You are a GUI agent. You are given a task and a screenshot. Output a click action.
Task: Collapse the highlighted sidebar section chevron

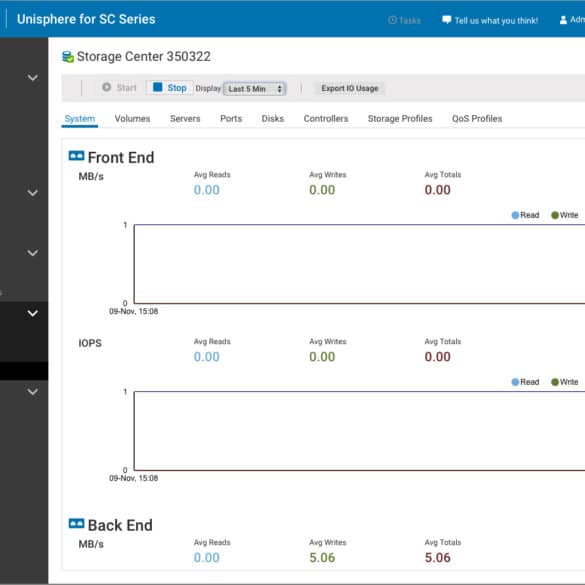point(33,313)
